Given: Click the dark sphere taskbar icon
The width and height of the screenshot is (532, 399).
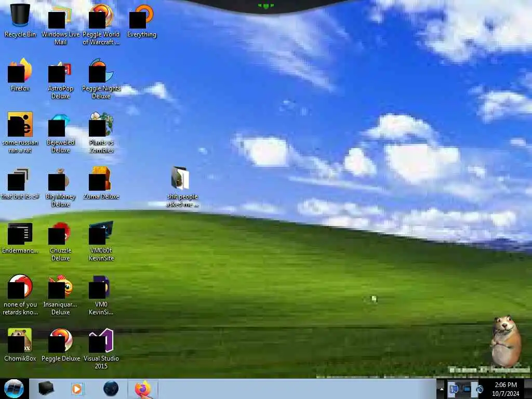Looking at the screenshot, I should coord(111,389).
